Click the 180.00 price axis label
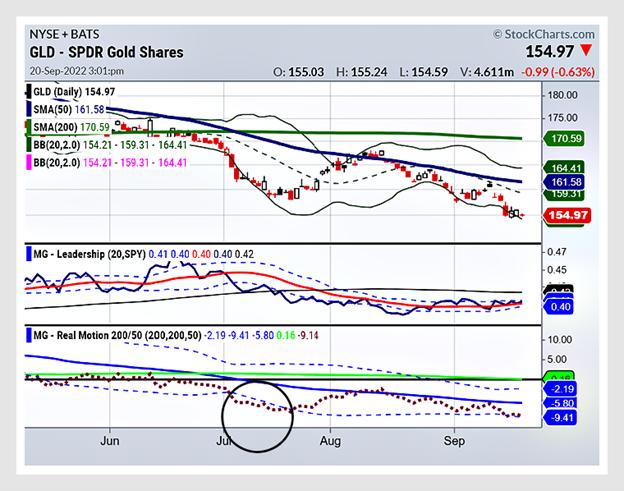Viewport: 624px width, 491px height. (x=562, y=95)
